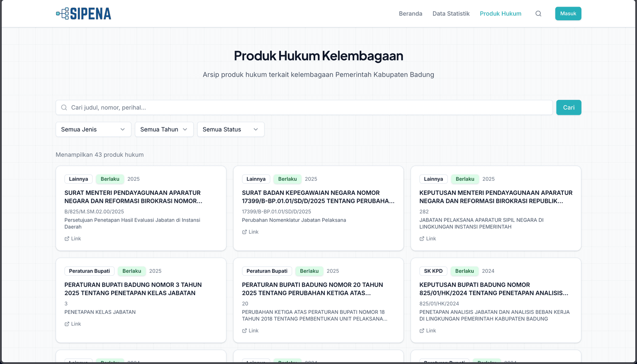Click external link icon on Surat Menteri card
The width and height of the screenshot is (637, 364).
pos(67,239)
